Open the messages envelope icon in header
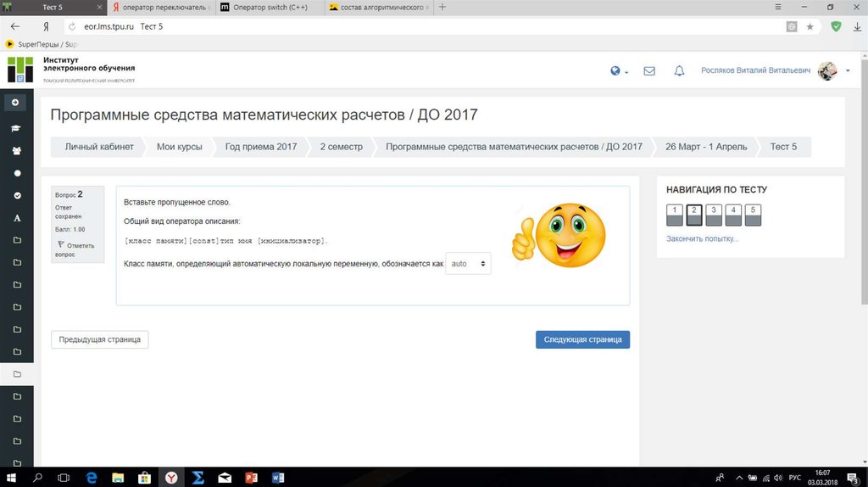The width and height of the screenshot is (868, 487). click(x=649, y=71)
